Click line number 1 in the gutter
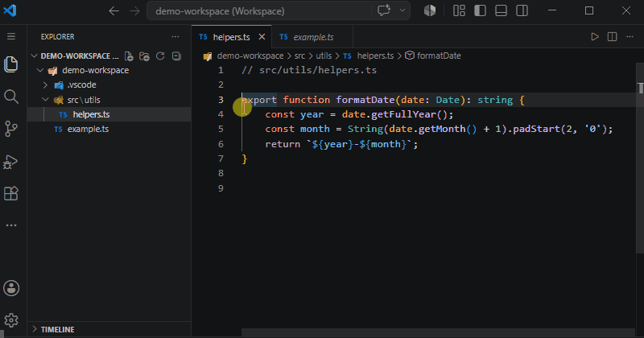The image size is (644, 338). tap(221, 70)
